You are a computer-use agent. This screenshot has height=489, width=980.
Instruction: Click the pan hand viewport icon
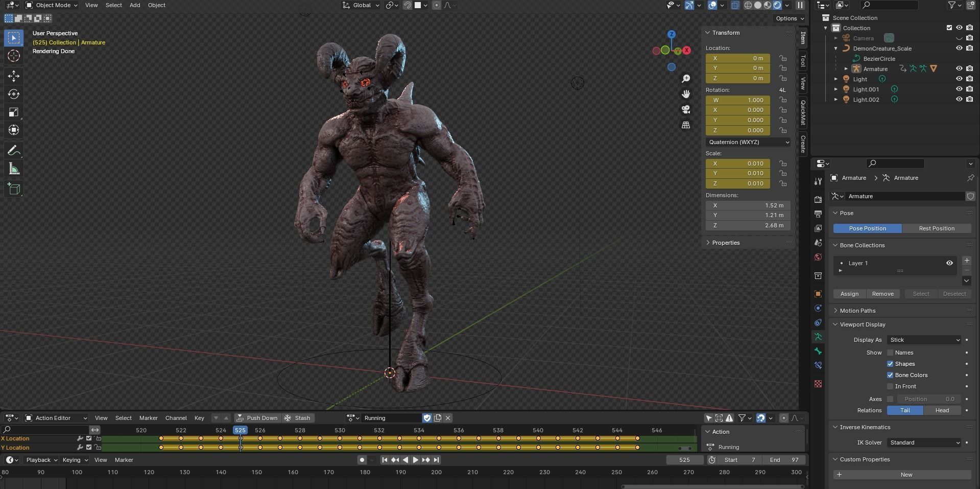(686, 94)
